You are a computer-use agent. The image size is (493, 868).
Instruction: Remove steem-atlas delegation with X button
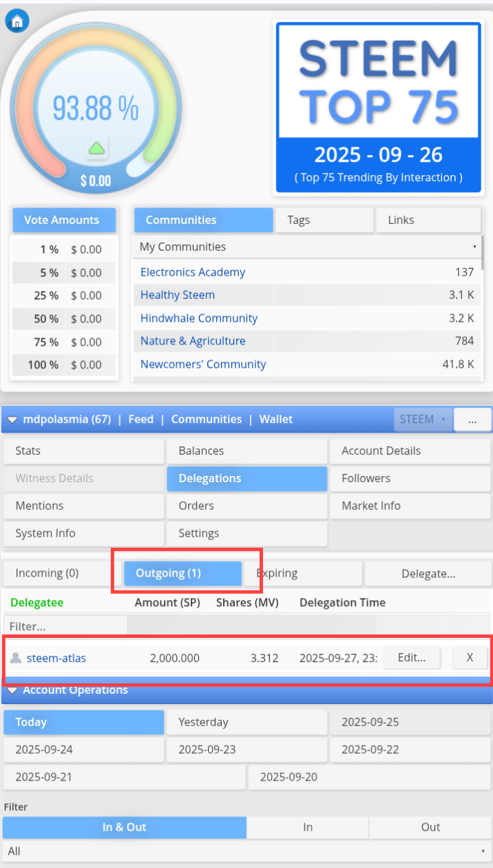[x=470, y=658]
